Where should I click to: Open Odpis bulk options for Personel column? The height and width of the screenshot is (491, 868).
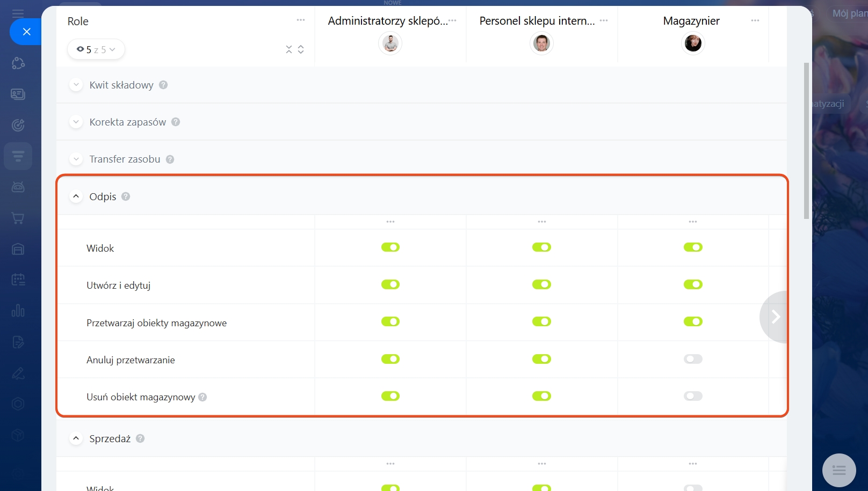tap(542, 222)
